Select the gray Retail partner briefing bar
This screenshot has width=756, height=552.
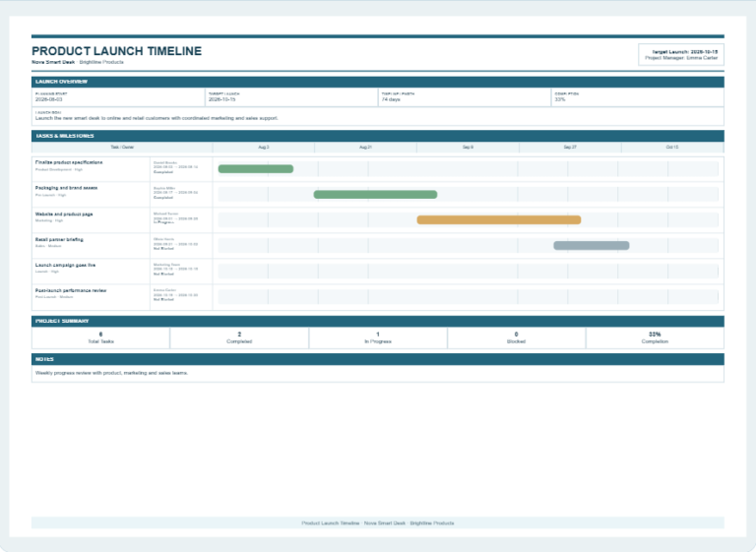[591, 245]
